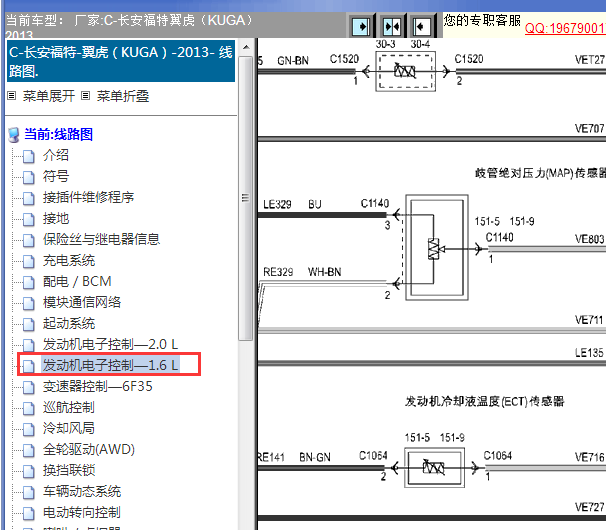Click the page icon beside 换挡联锁
This screenshot has height=530, width=606.
coord(28,471)
